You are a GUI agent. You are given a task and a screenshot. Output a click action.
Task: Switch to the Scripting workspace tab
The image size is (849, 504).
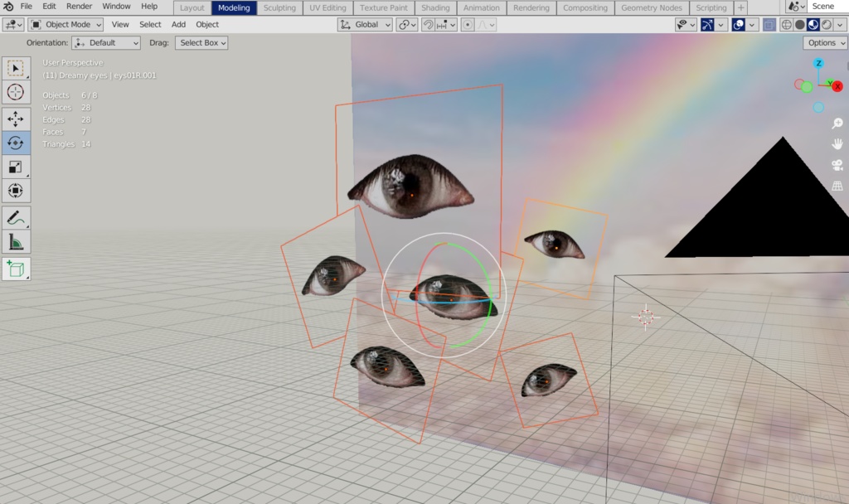[711, 7]
